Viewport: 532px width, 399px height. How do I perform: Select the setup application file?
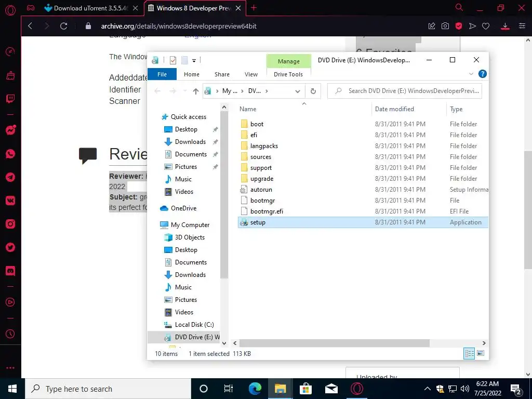pos(363,222)
